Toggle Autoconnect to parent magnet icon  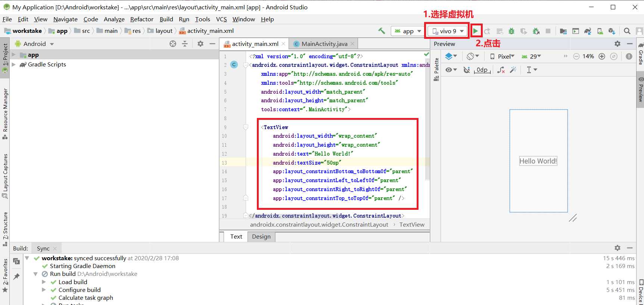(x=467, y=70)
